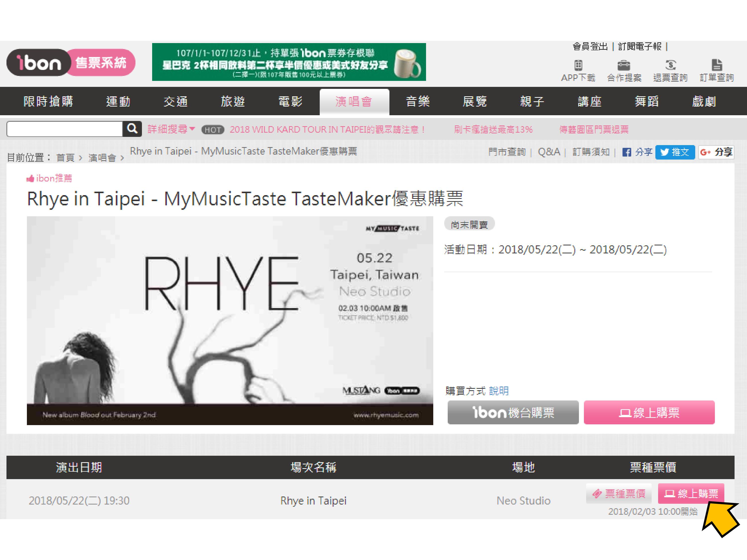Open 訂單查詢 document icon
The height and width of the screenshot is (560, 747).
(x=717, y=65)
